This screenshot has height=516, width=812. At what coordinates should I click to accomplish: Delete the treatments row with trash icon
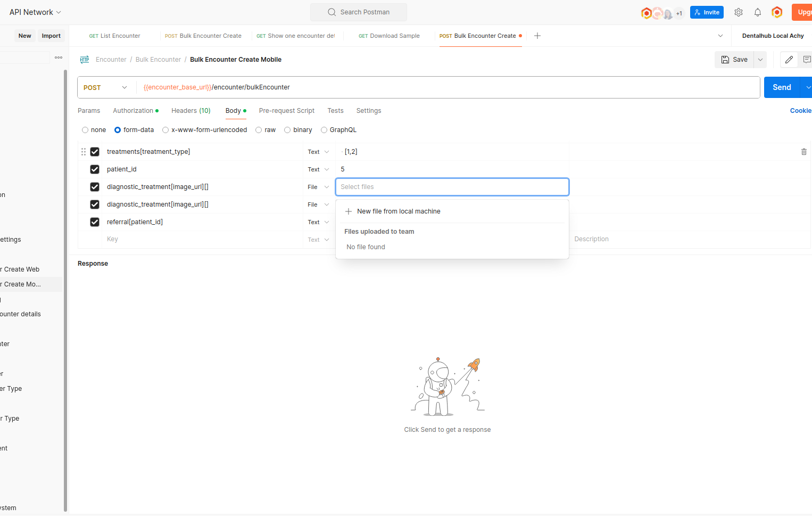pos(803,152)
